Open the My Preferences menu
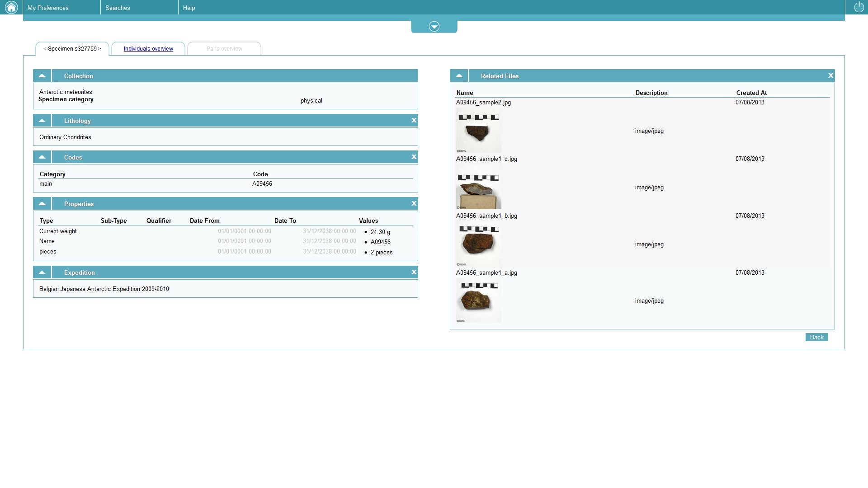The width and height of the screenshot is (868, 488). point(48,8)
